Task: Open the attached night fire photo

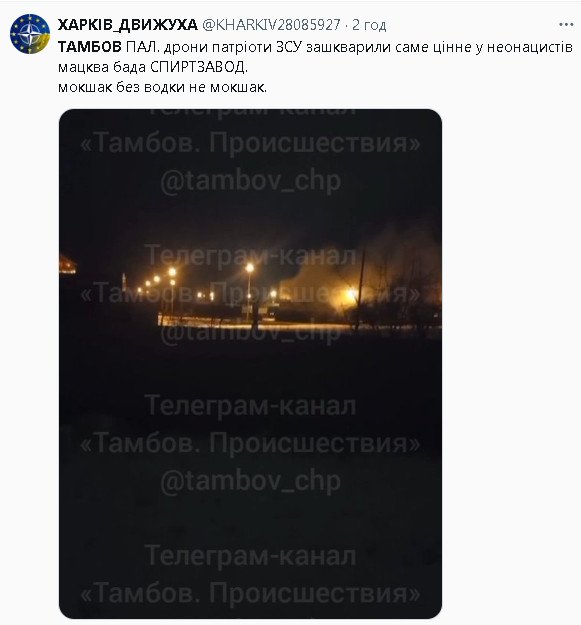Action: [250, 364]
